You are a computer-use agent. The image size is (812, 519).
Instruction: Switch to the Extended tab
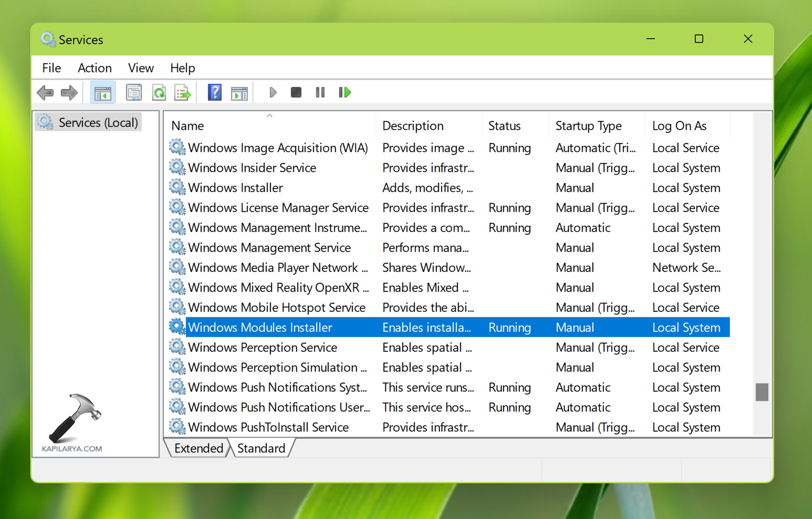tap(198, 448)
